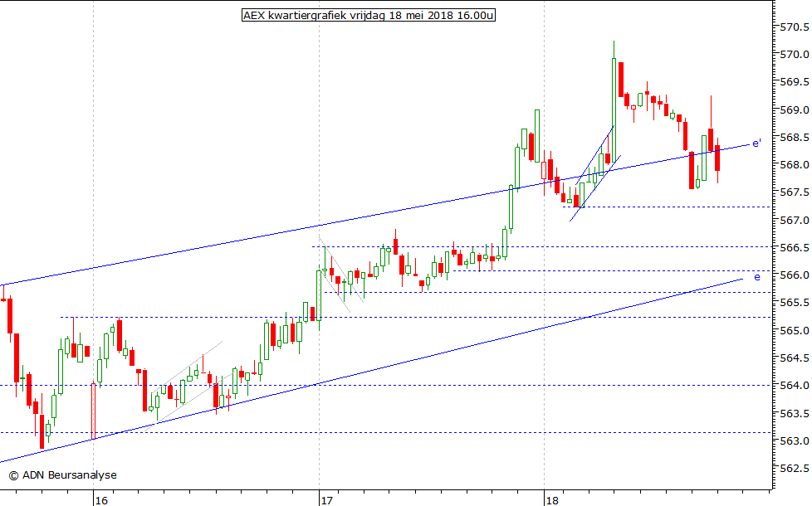812x506 pixels.
Task: Click the 565.0 price axis label
Action: click(795, 331)
